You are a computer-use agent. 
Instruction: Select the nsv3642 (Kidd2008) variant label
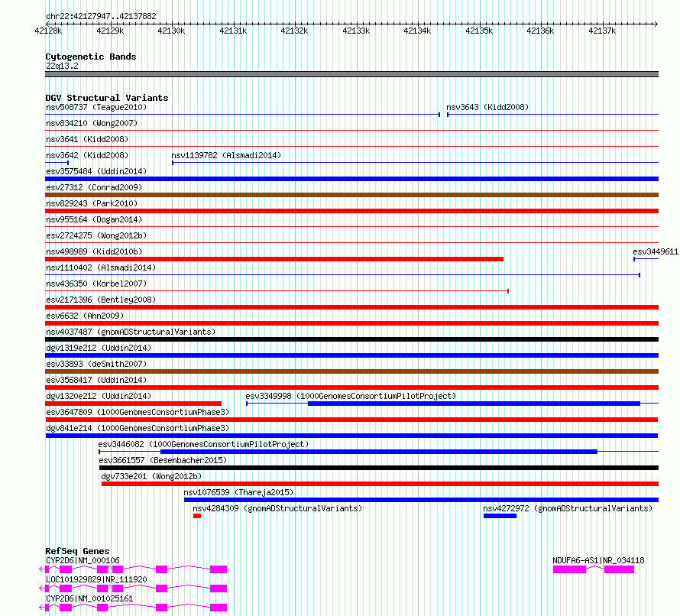[x=87, y=155]
